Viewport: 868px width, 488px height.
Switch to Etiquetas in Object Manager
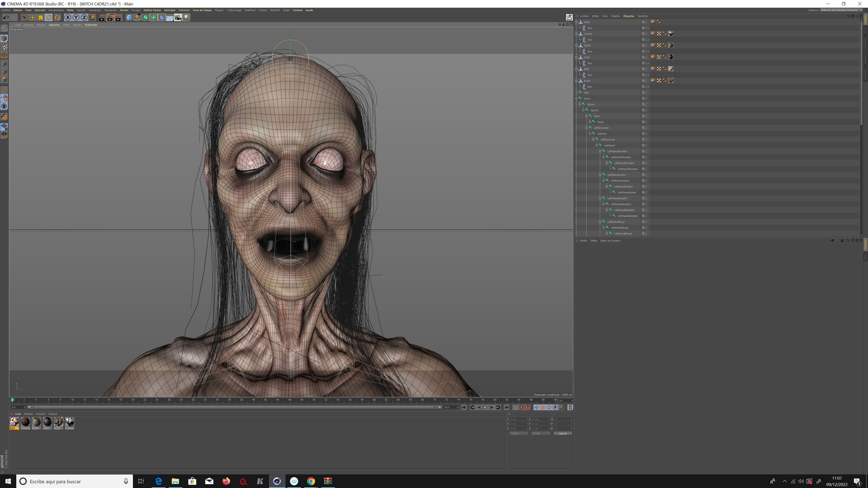pyautogui.click(x=628, y=16)
